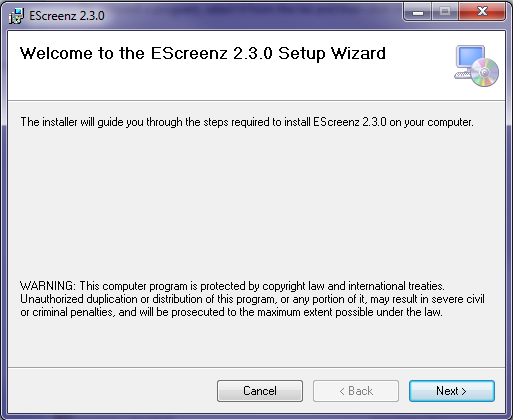Click the white header banner blank area
Image resolution: width=513 pixels, height=420 pixels.
(x=233, y=82)
